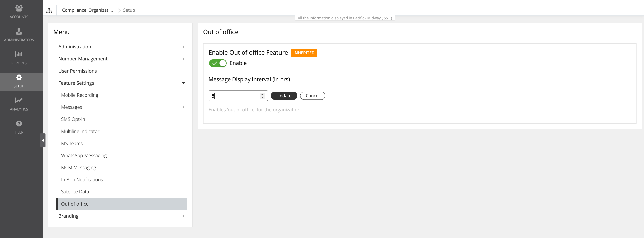Increase interval with stepper up arrow
This screenshot has width=644, height=238.
(262, 94)
